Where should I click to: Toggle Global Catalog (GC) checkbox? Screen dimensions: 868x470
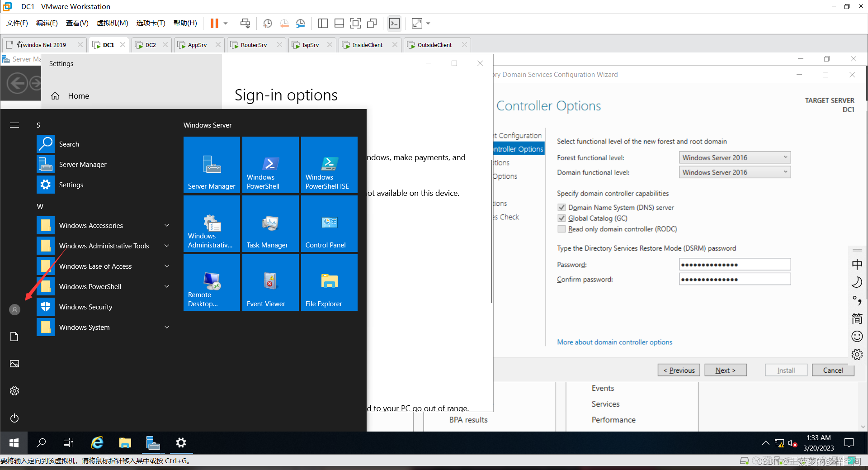tap(561, 218)
